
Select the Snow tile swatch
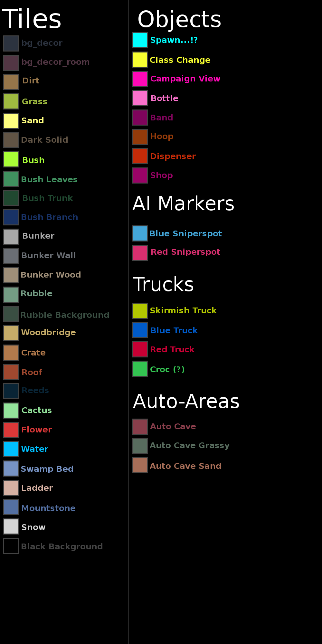[11, 526]
